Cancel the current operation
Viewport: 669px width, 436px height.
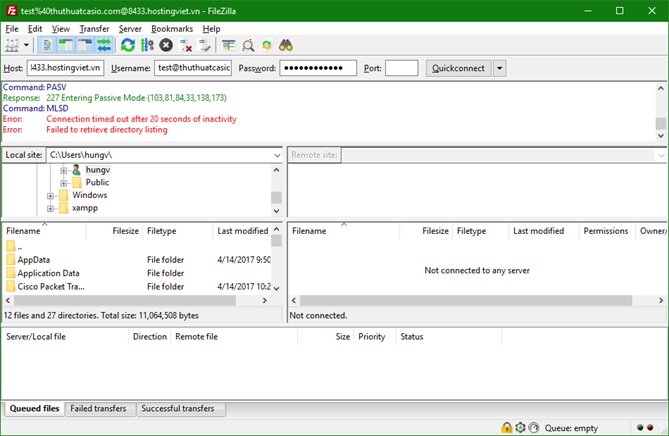click(x=166, y=45)
